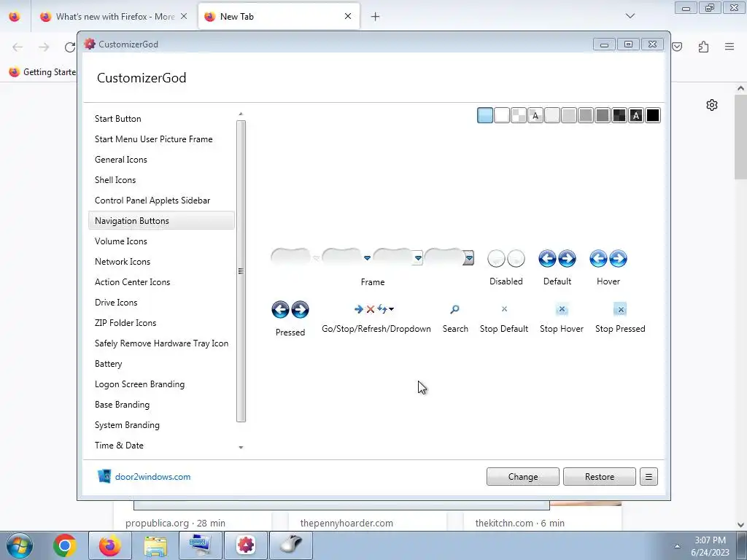Select Navigation Buttons category

[161, 220]
